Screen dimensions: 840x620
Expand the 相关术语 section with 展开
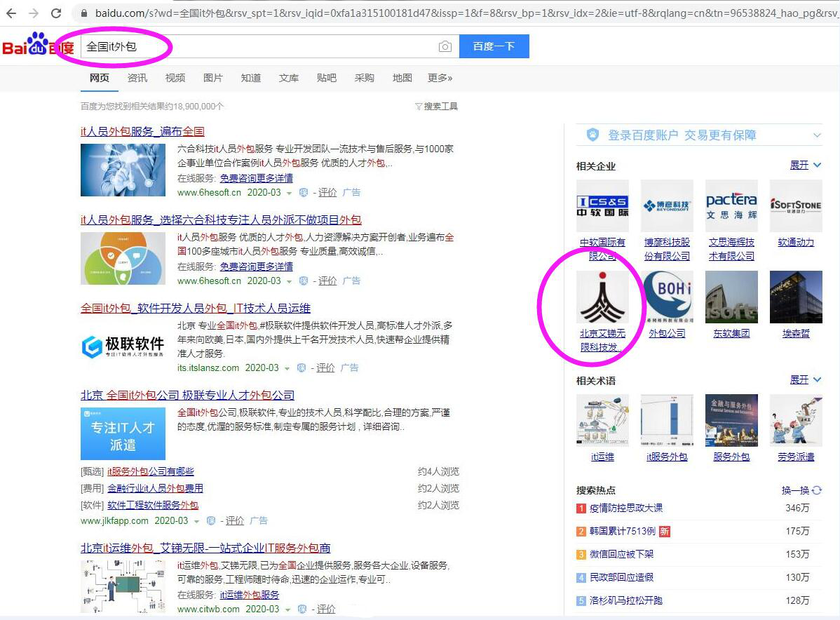[x=801, y=379]
